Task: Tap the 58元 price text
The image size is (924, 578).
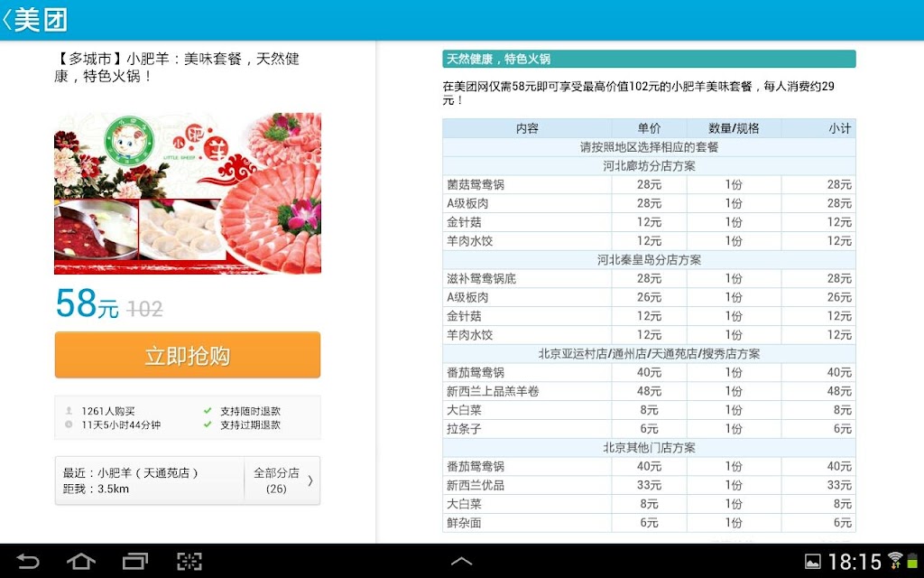Action: coord(88,303)
